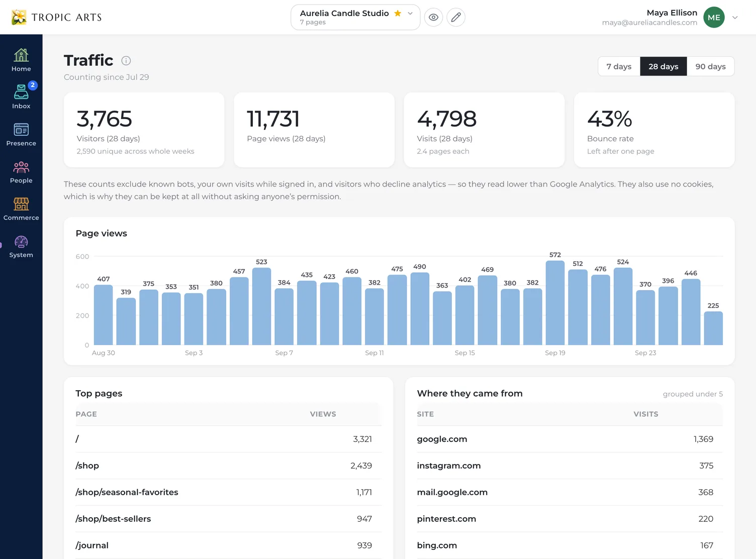Switch the range to 7 days
The image size is (756, 559).
(x=619, y=66)
